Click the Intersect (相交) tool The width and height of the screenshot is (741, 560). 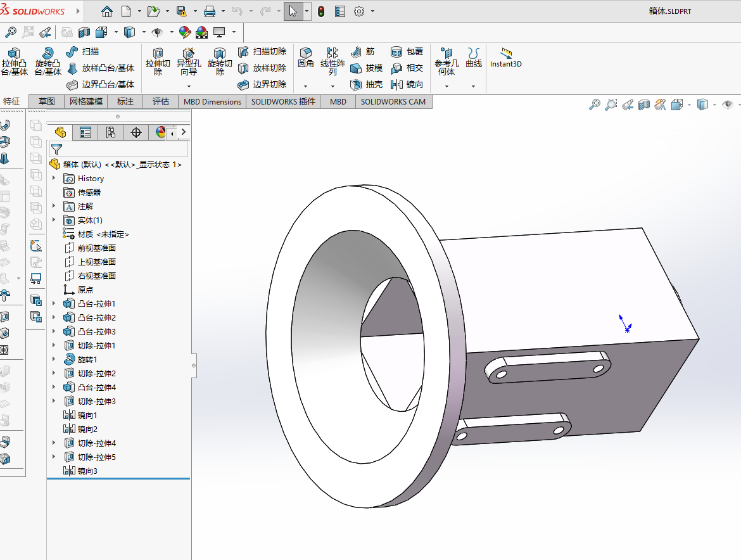coord(407,68)
